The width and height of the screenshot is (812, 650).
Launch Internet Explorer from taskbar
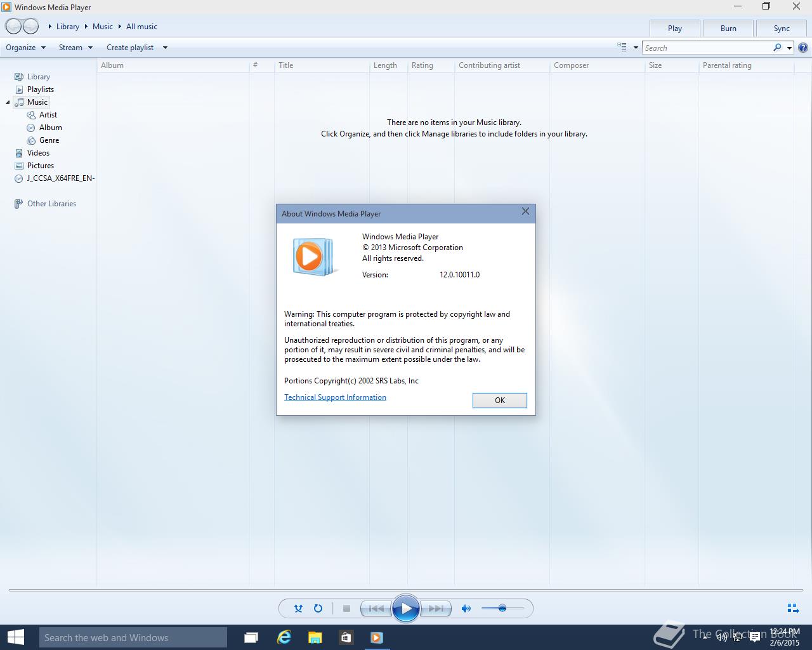(x=284, y=637)
